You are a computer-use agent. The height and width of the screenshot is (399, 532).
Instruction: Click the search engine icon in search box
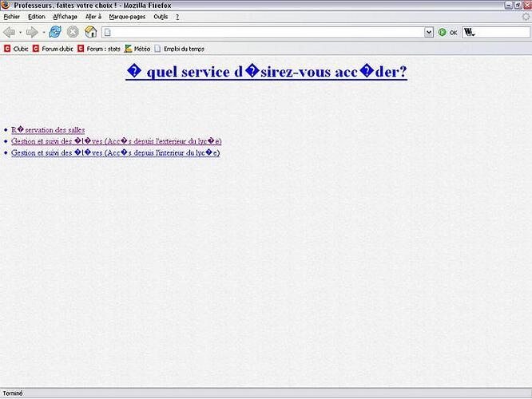(x=469, y=33)
